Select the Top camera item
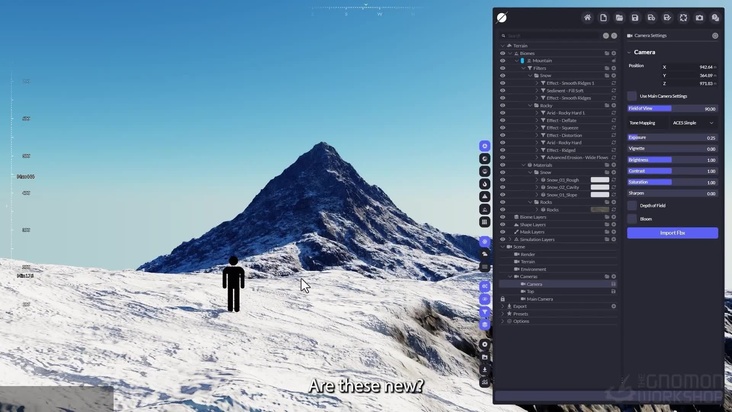The width and height of the screenshot is (732, 412). 530,292
